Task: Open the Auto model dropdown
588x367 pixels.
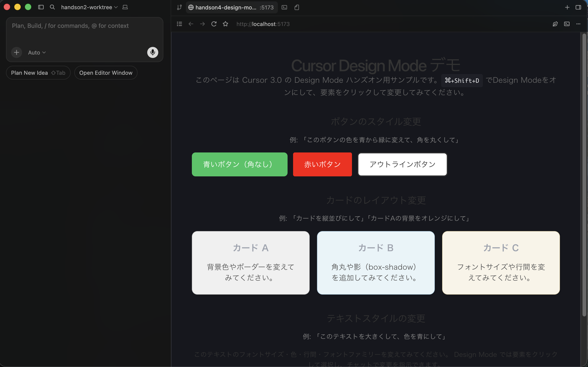Action: (x=36, y=52)
